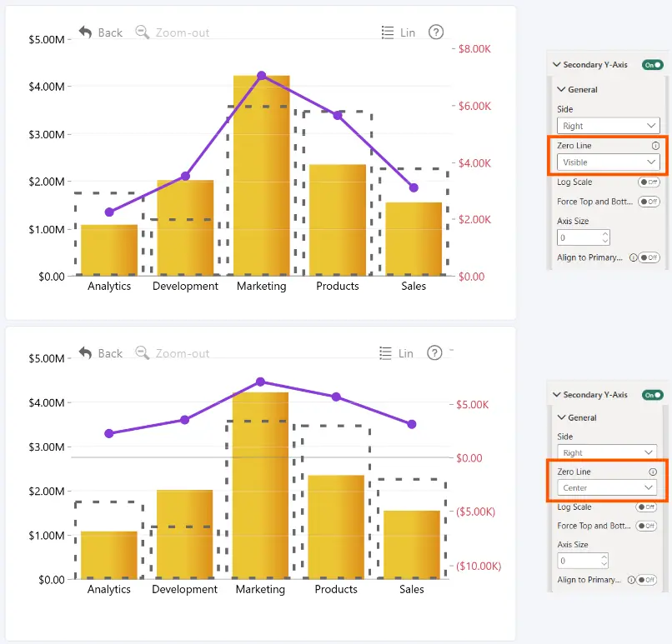672x644 pixels.
Task: Click Axis Size input field in bottom panel
Action: point(583,561)
